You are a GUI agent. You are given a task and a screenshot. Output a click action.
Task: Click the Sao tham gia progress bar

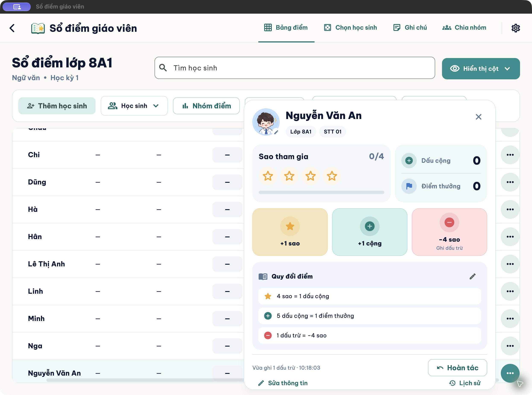point(321,192)
